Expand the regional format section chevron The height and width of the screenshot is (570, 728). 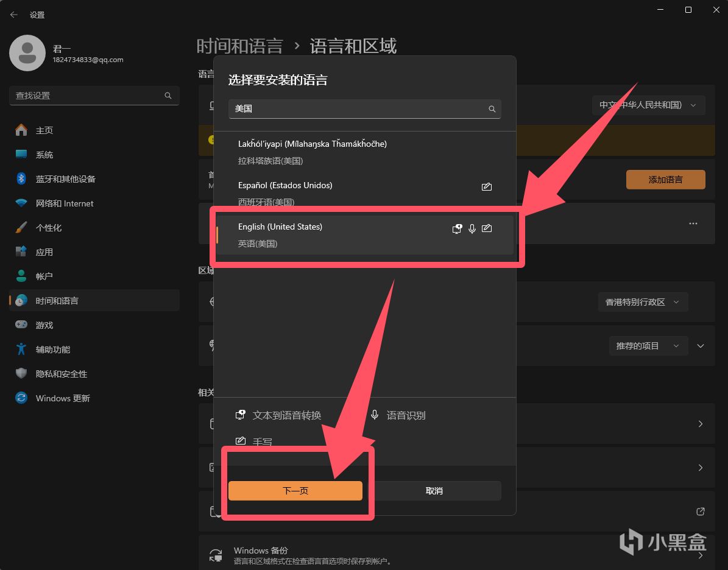(701, 346)
